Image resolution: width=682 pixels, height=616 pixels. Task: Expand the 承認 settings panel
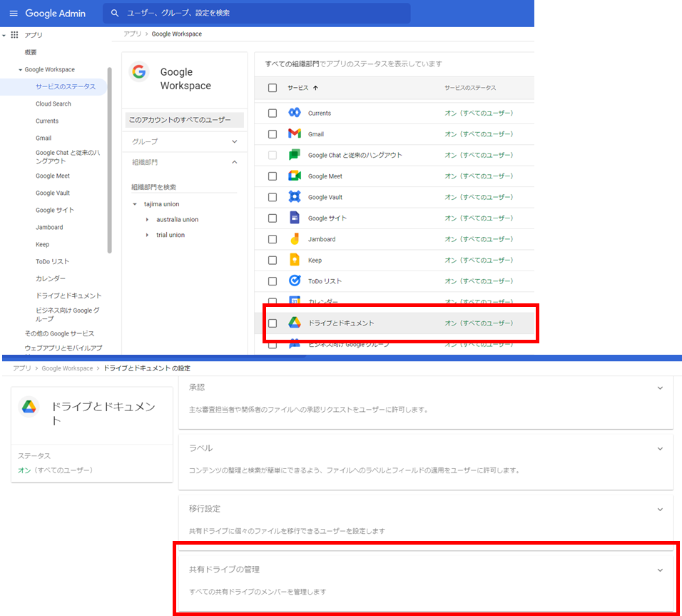(660, 388)
